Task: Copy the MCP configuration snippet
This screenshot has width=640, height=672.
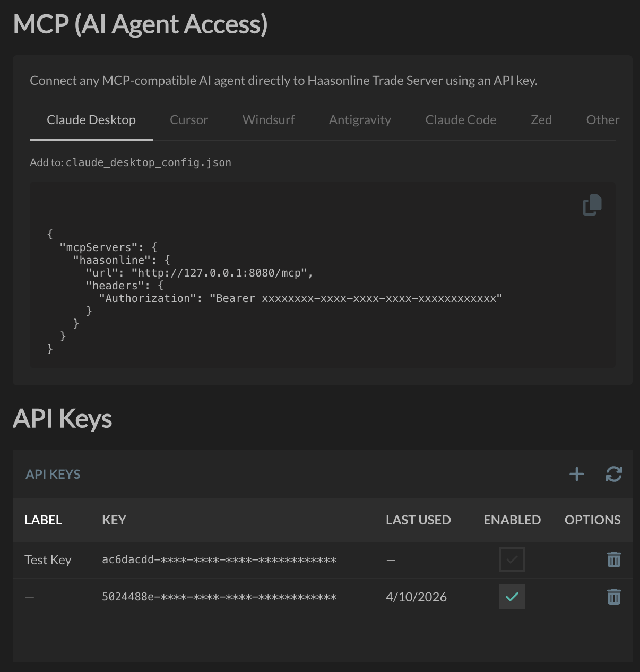Action: pyautogui.click(x=591, y=205)
